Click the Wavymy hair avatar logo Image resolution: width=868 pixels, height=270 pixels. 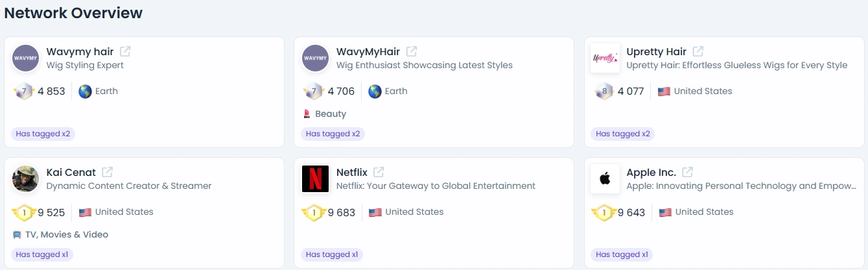point(26,58)
